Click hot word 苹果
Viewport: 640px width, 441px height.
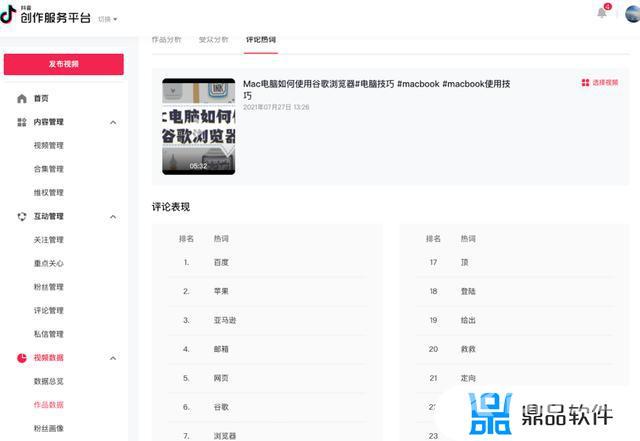coord(221,291)
